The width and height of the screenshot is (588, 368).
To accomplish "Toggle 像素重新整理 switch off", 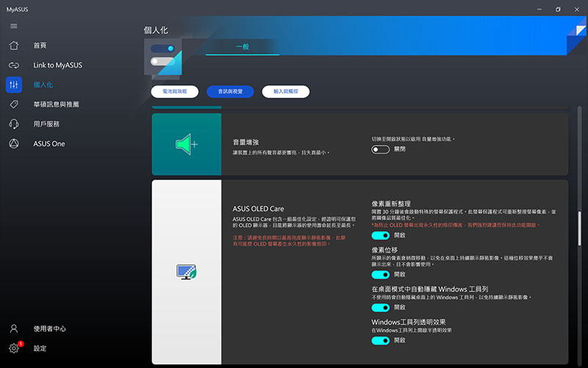I will click(x=380, y=236).
